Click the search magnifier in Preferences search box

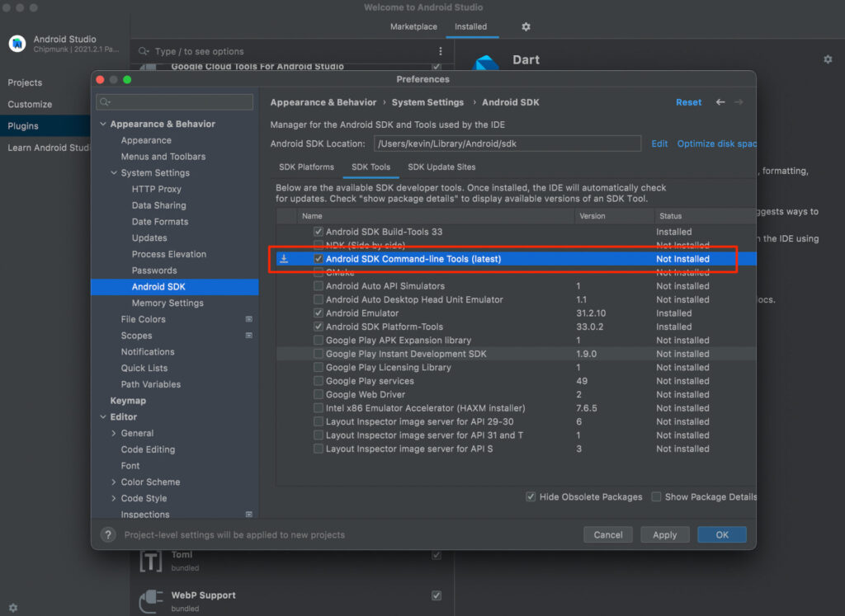point(105,101)
